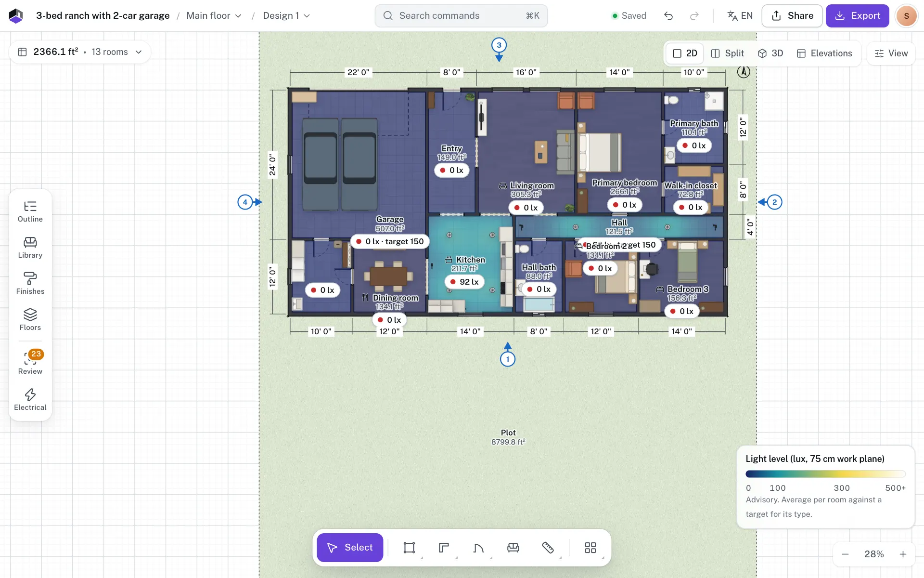Click the Search commands field
The image size is (924, 578).
[461, 16]
